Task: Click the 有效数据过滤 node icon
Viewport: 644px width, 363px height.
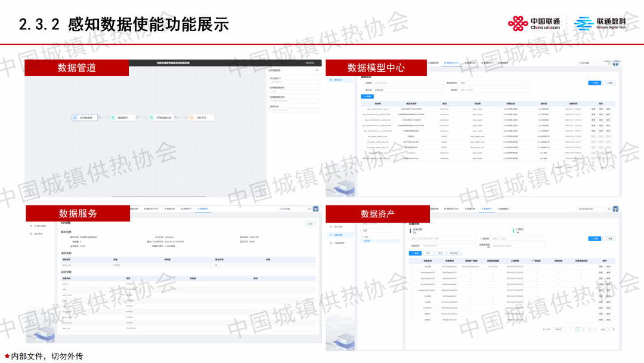Action: [151, 118]
